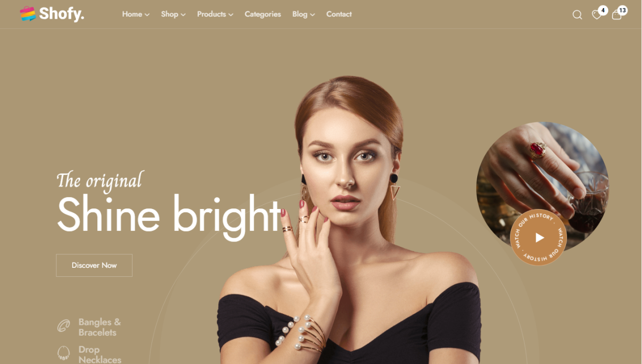Viewport: 642px width, 364px height.
Task: Click the bangle icon beside Bangles & Bracelets
Action: point(64,326)
